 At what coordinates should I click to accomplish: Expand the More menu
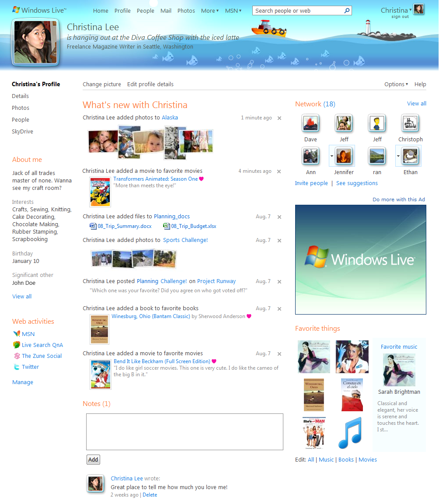[x=210, y=10]
